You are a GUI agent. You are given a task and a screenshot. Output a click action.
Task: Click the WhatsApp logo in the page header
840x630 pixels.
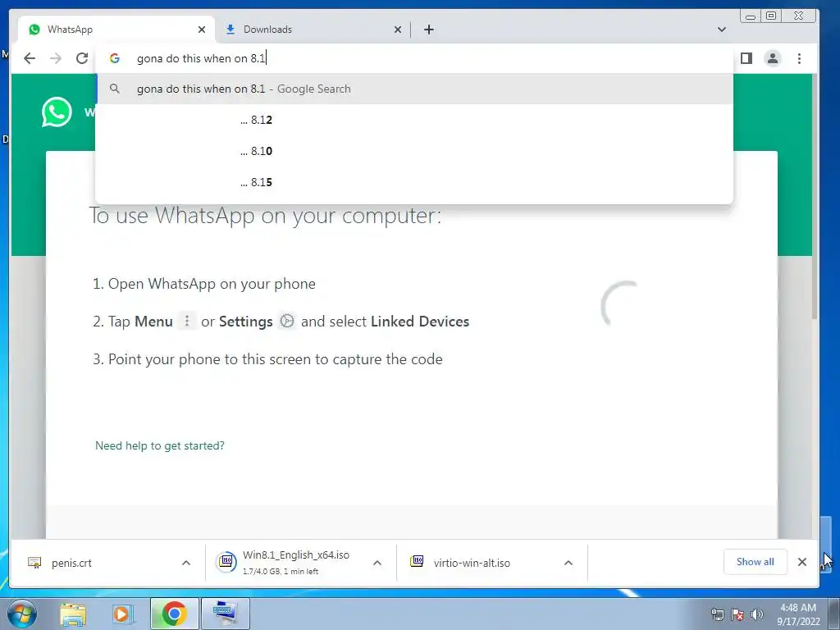pos(57,112)
